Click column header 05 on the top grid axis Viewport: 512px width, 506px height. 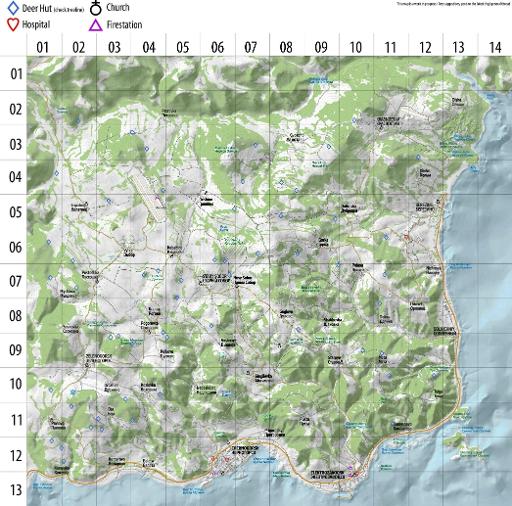pos(183,47)
